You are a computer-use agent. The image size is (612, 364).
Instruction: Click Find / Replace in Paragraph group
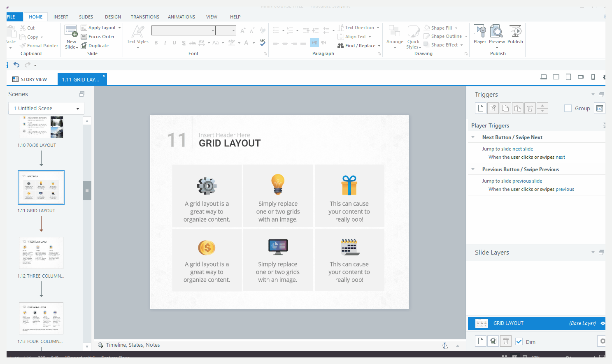(x=358, y=46)
